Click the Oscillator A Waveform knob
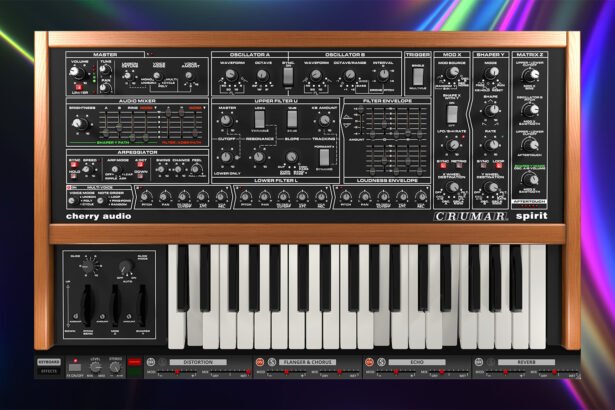This screenshot has height=410, width=615. point(231,75)
